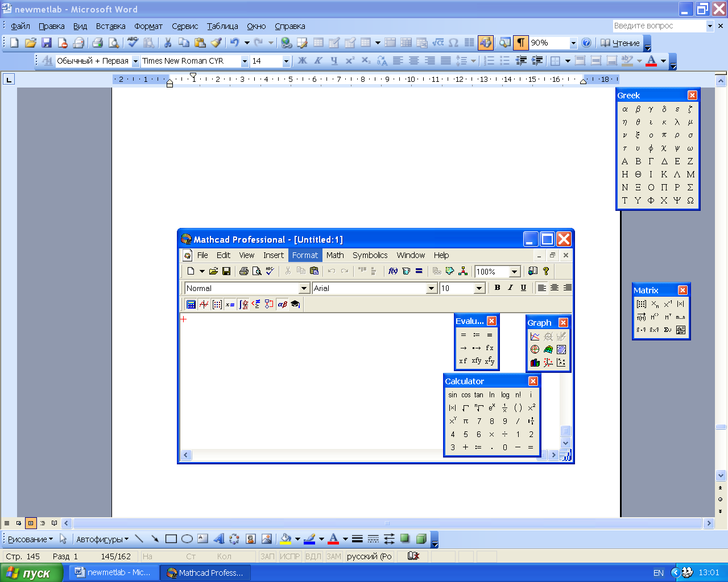Select Greek letter alpha in Greek palette

tap(625, 109)
